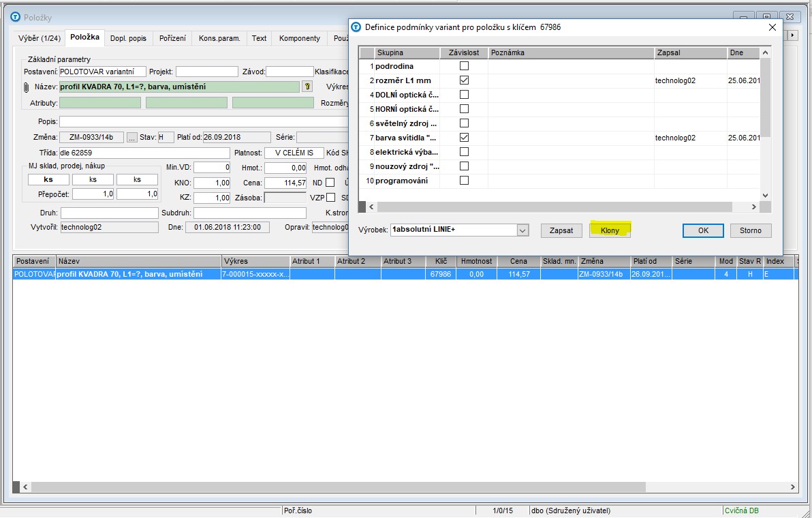This screenshot has height=518, width=812.
Task: Click the Název input field
Action: 179,87
